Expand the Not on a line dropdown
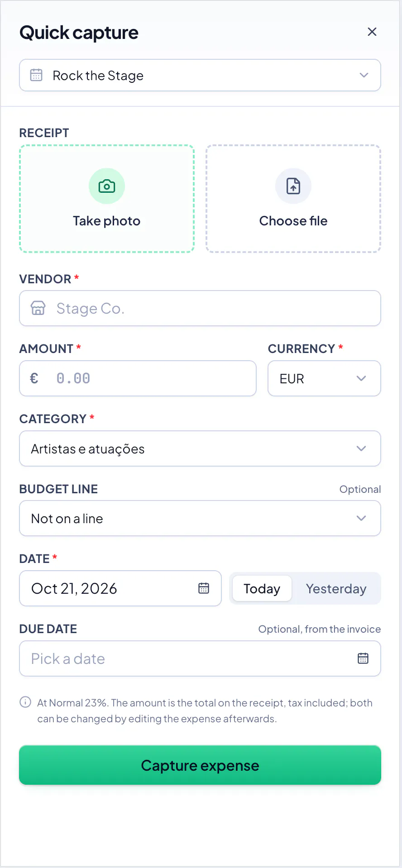The width and height of the screenshot is (402, 868). (x=200, y=518)
